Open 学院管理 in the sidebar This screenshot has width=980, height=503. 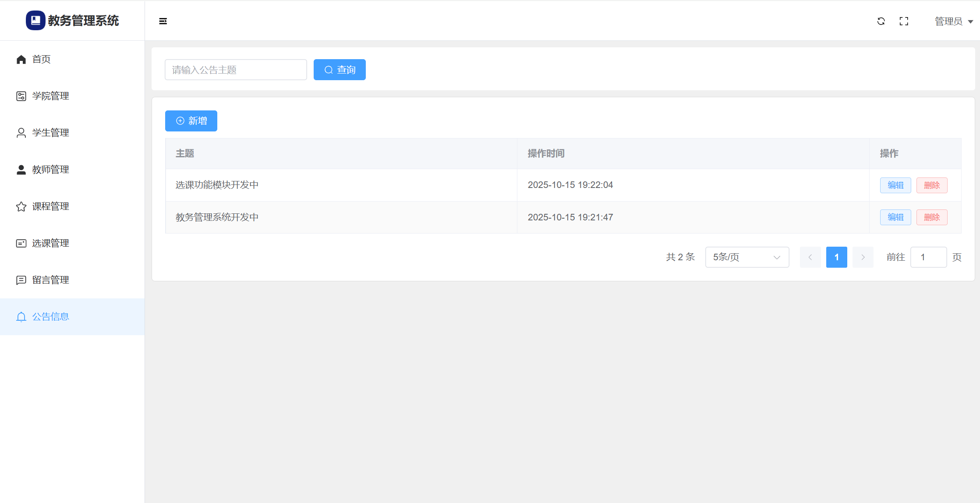pyautogui.click(x=50, y=96)
